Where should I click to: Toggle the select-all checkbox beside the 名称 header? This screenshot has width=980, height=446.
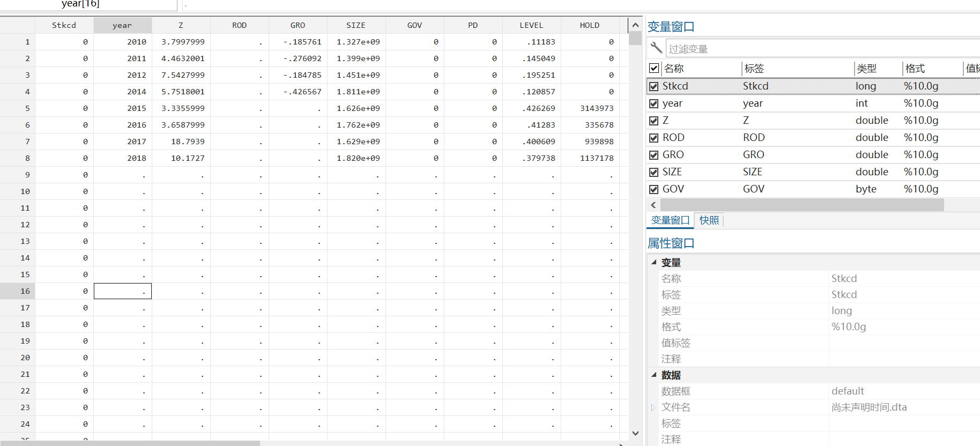(654, 68)
